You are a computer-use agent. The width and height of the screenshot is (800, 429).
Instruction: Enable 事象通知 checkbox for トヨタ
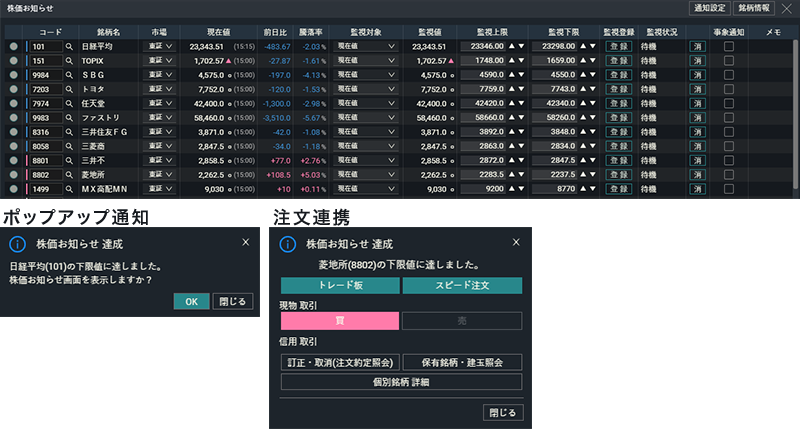point(729,89)
